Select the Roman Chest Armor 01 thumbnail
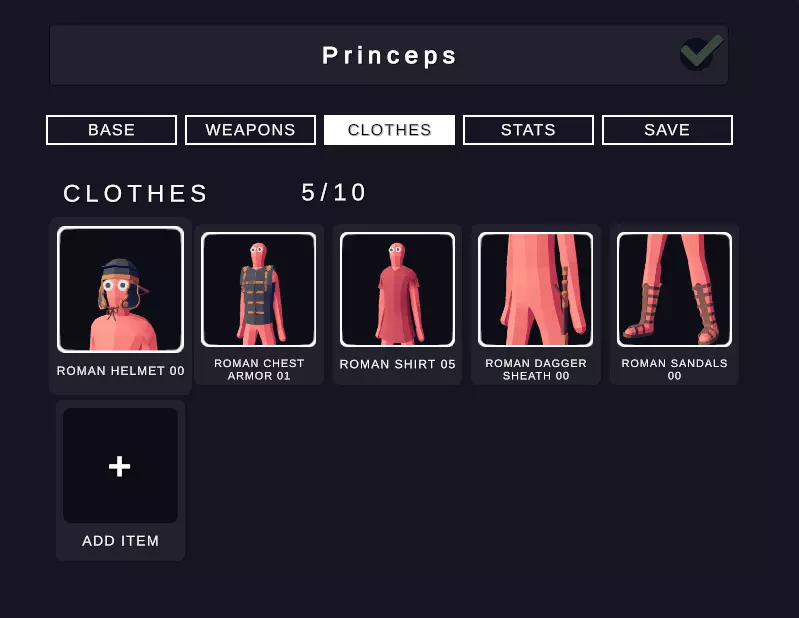 pyautogui.click(x=258, y=289)
